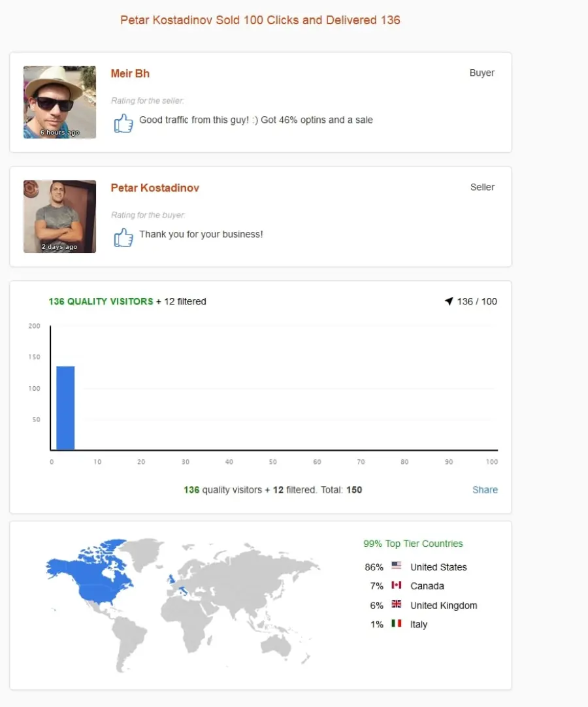Click the 200 label on the chart's vertical axis

click(34, 326)
